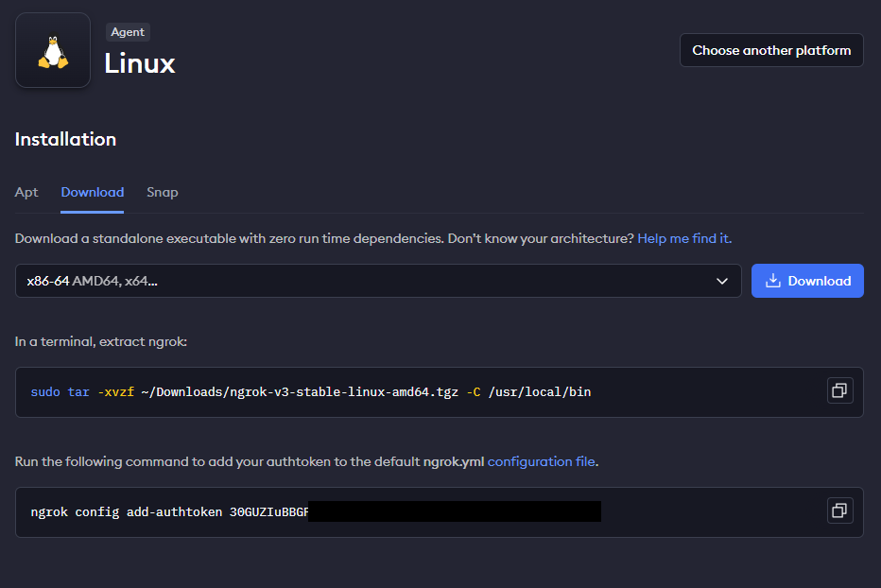
Task: Click the Installation section heading
Action: pyautogui.click(x=65, y=139)
